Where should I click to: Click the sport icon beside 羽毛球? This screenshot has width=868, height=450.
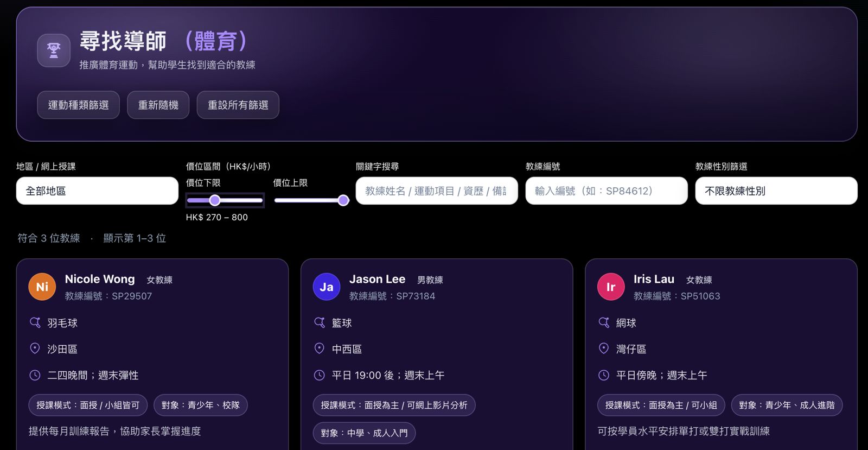(35, 322)
